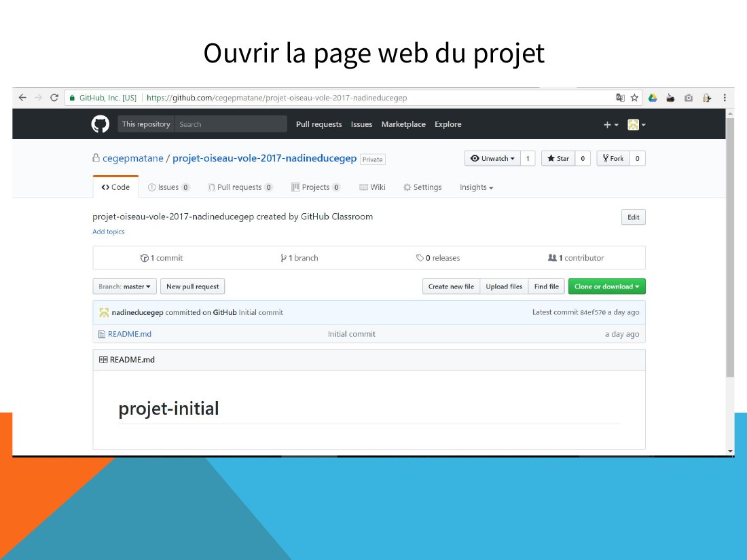View the 0 releases page
Viewport: 747px width, 560px height.
pyautogui.click(x=438, y=258)
